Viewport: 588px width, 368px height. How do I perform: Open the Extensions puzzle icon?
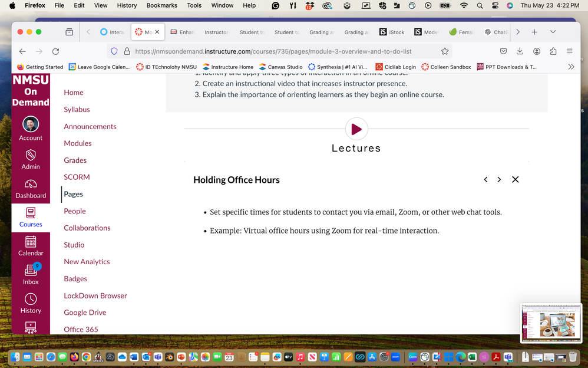coord(553,51)
